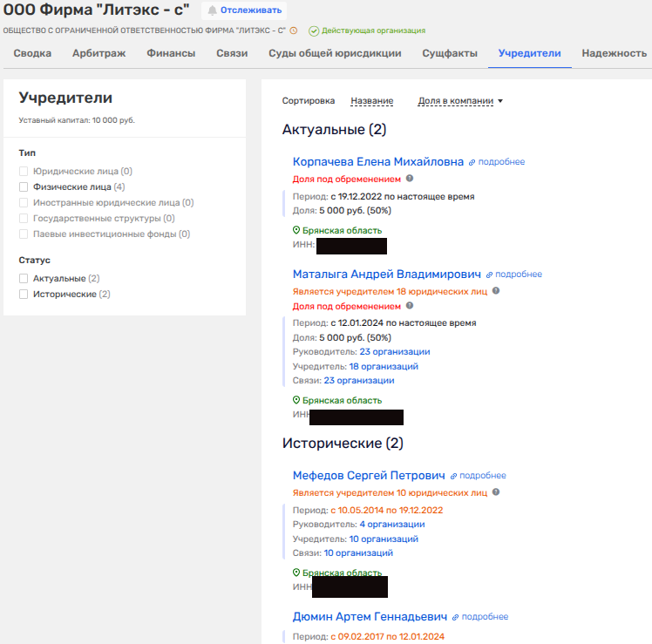This screenshot has height=644, width=652.
Task: Toggle the Актуальные status checkbox
Action: 24,278
